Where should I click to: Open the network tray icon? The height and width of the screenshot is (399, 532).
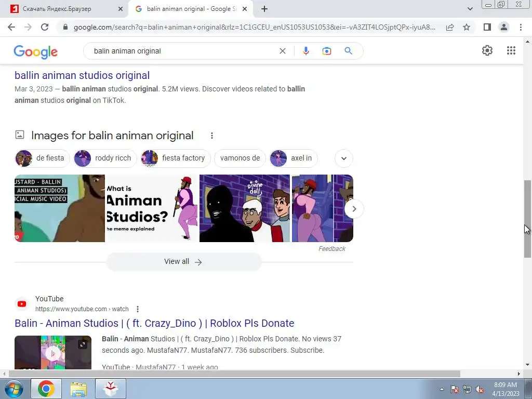click(467, 390)
